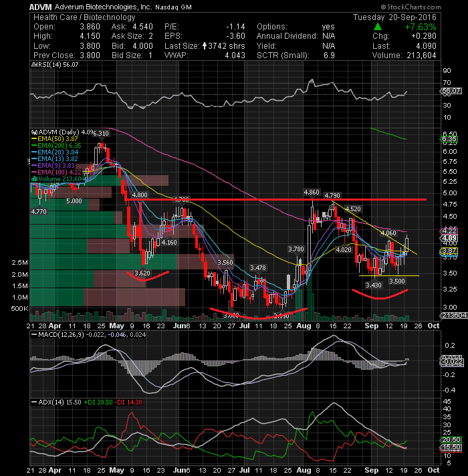Click the Last Size 3742 shrs value
This screenshot has width=468, height=476.
pos(227,46)
